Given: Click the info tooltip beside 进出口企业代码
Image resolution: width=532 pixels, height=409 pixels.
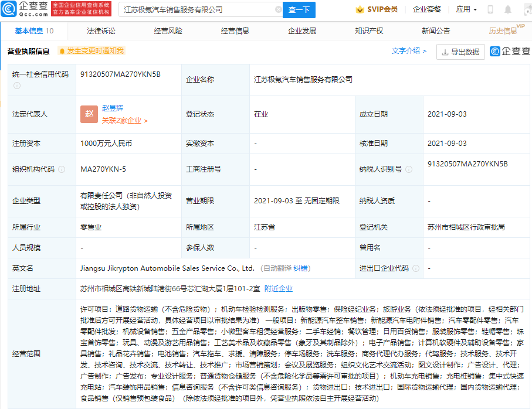Looking at the screenshot, I should (416, 268).
